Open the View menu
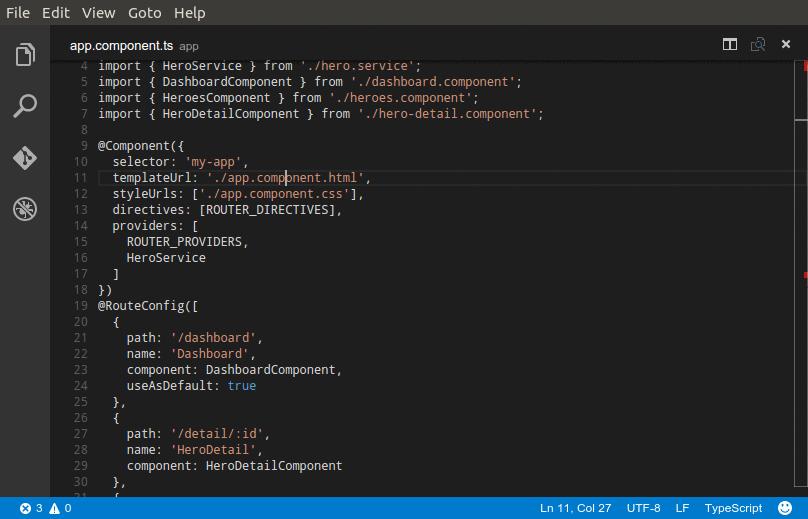 [x=98, y=13]
